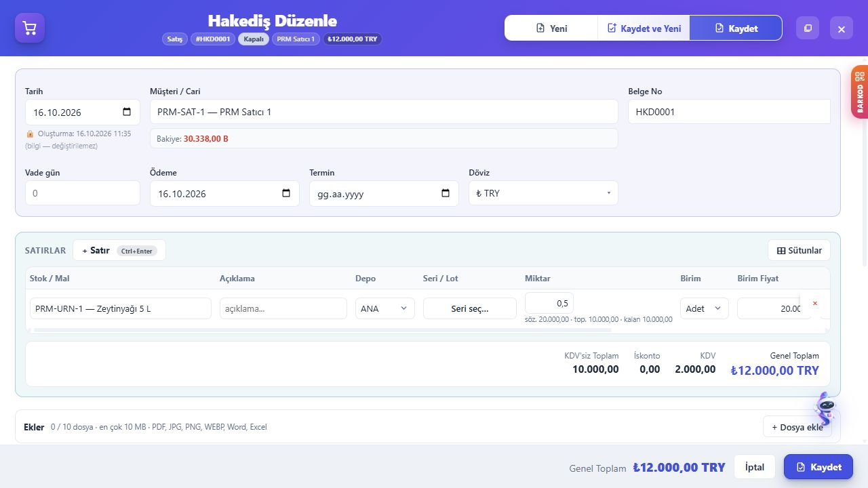Click Kaydet ve Yeni in header

pos(644,28)
